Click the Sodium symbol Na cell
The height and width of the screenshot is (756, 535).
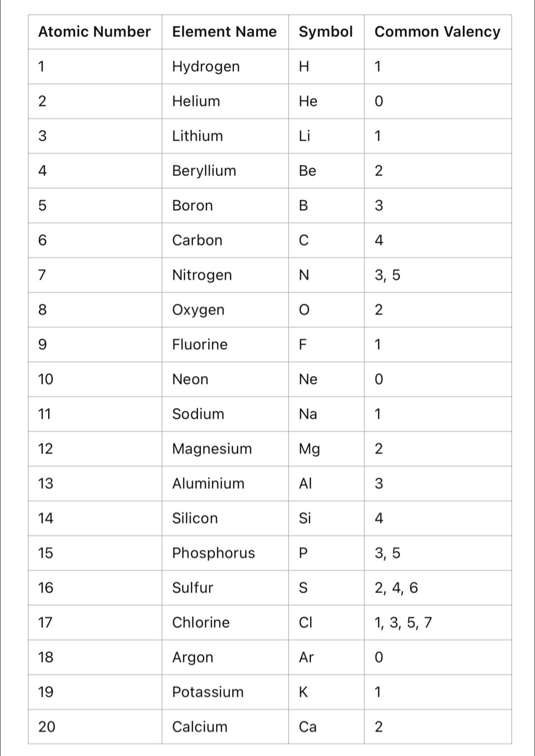point(326,414)
